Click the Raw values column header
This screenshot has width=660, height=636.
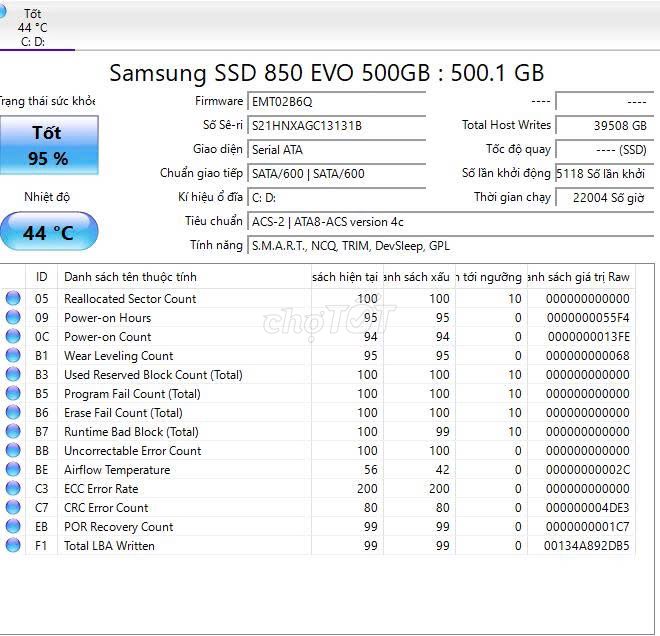[x=581, y=277]
